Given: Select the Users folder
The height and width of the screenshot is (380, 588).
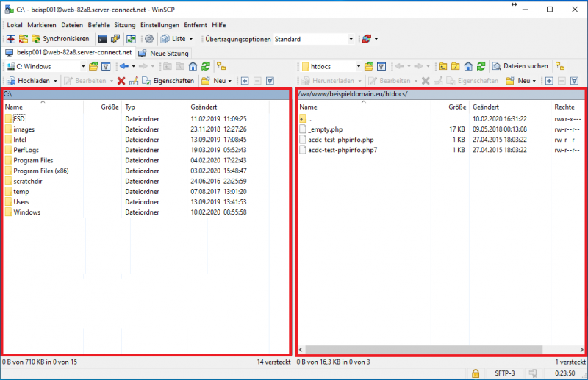Looking at the screenshot, I should pos(21,202).
